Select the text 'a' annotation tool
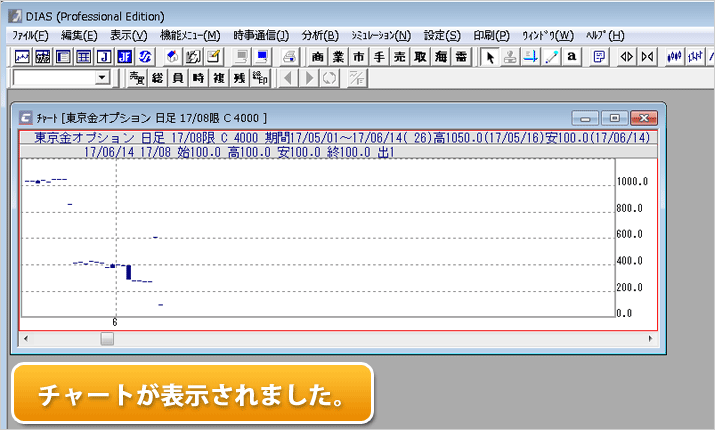Screen dimensions: 715x430 pyautogui.click(x=571, y=57)
